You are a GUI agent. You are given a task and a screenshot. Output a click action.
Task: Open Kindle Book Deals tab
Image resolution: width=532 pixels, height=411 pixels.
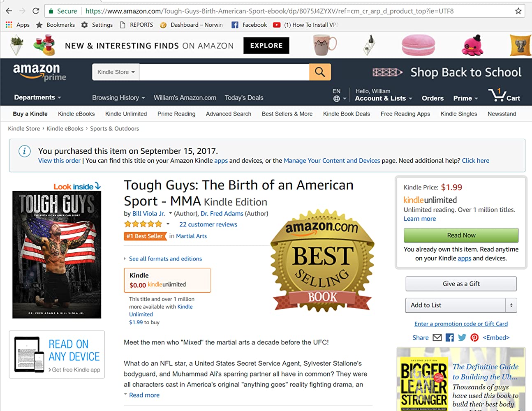pyautogui.click(x=347, y=114)
